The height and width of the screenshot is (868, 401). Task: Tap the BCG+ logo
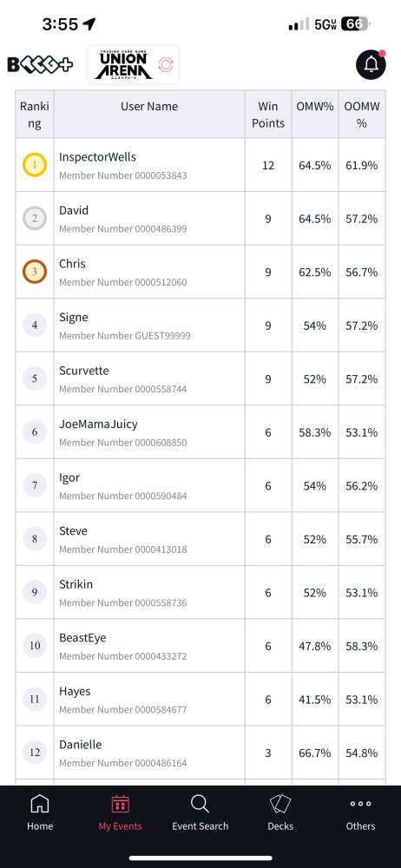pos(40,65)
